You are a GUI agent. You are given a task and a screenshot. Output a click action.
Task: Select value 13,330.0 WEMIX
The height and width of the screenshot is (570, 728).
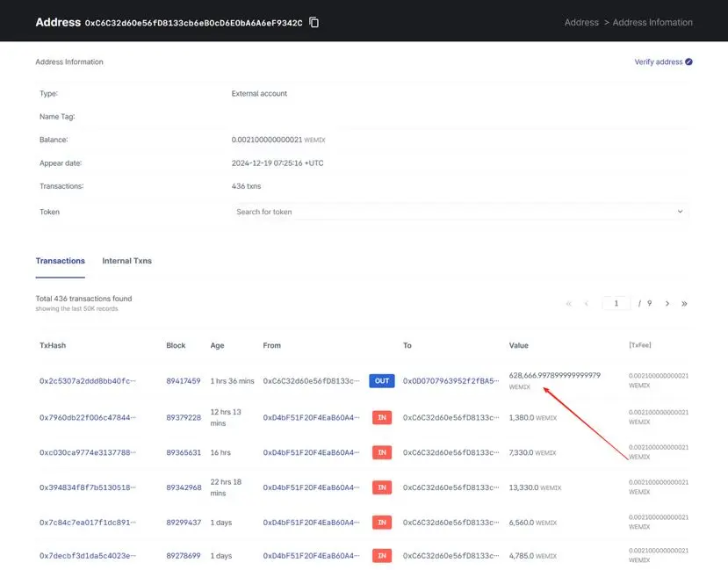click(x=535, y=487)
